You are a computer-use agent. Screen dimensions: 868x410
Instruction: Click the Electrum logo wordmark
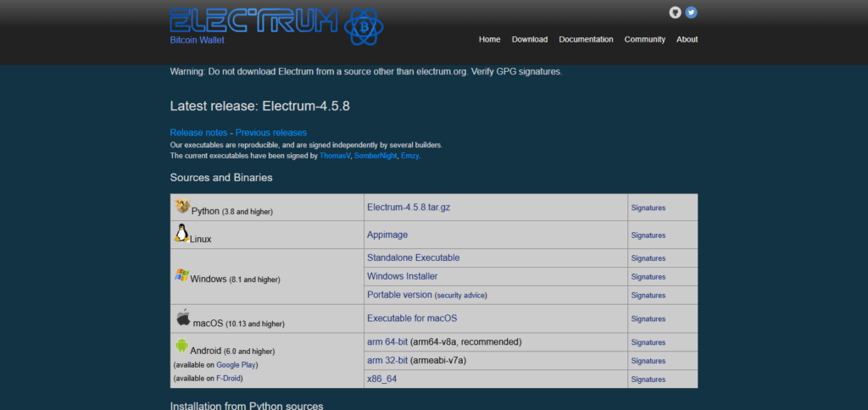click(x=253, y=20)
